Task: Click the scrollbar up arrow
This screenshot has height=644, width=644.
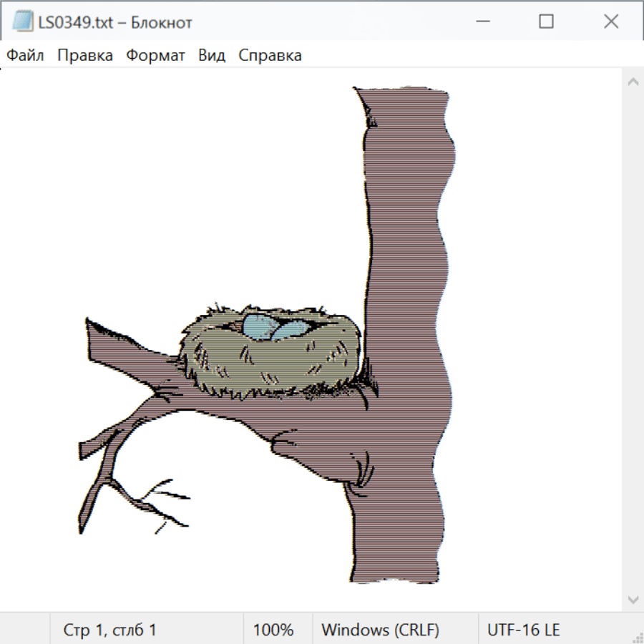Action: 633,82
